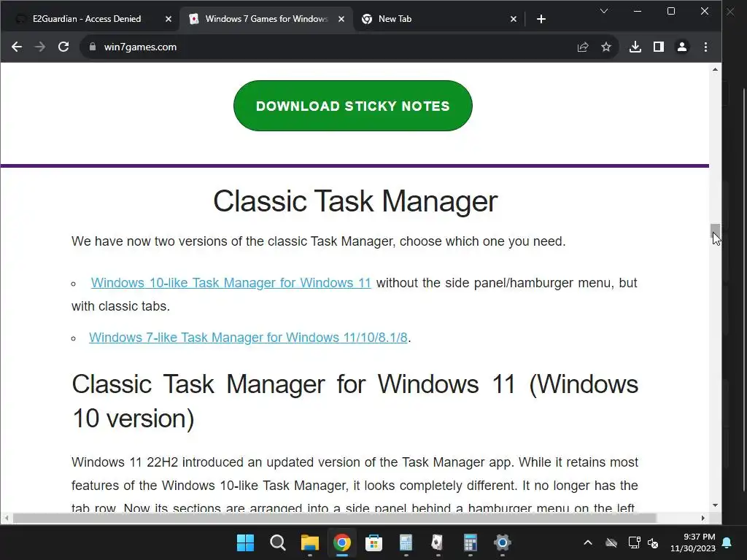747x560 pixels.
Task: Open the Windows 10-like Task Manager link
Action: (x=231, y=283)
